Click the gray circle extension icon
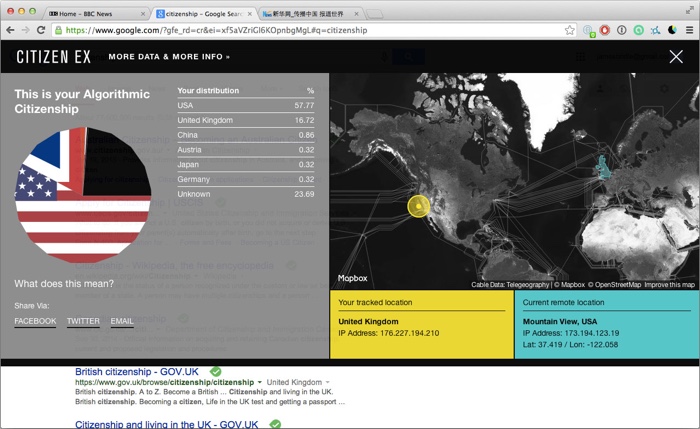This screenshot has height=429, width=700. 622,30
